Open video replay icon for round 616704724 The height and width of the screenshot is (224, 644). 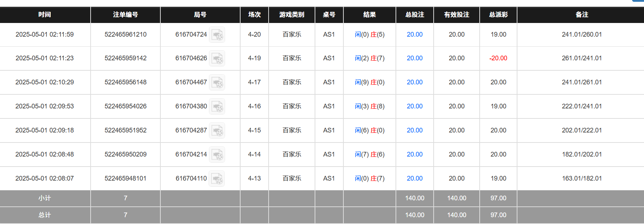tap(217, 35)
